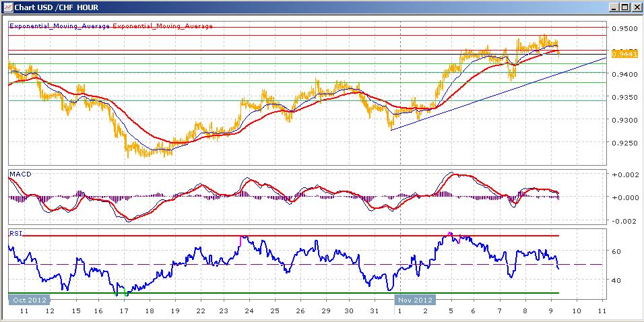The height and width of the screenshot is (322, 644).
Task: Click date label 29 on time axis
Action: [325, 311]
